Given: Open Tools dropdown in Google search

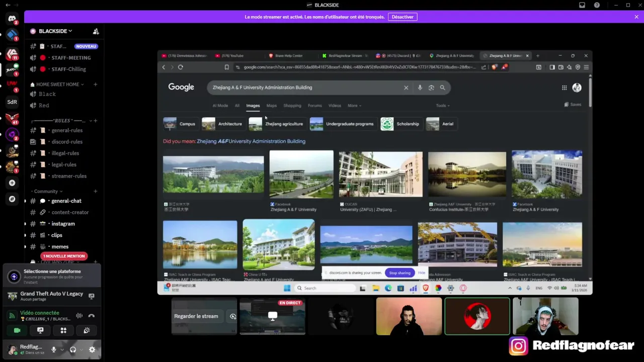Looking at the screenshot, I should point(443,106).
